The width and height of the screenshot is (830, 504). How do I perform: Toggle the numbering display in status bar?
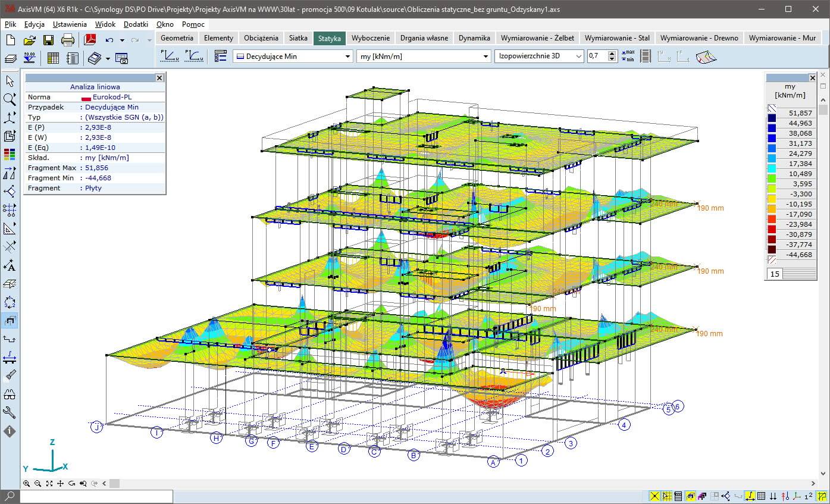click(809, 496)
